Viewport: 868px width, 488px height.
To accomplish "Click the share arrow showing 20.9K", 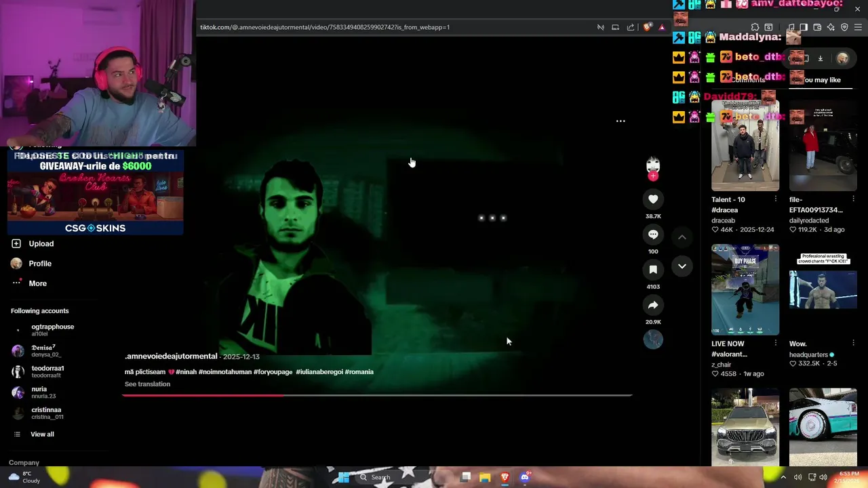I will (653, 305).
